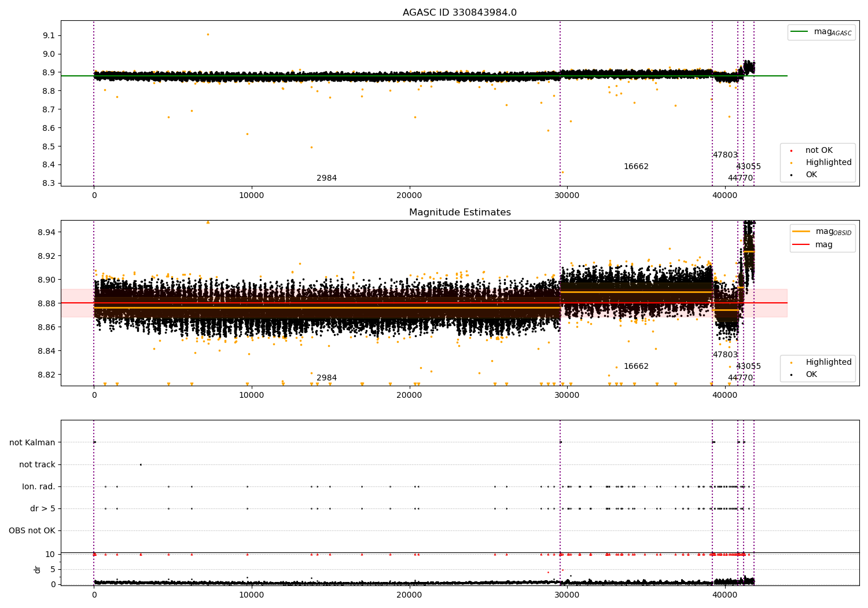Click the red 'mag' legend entry in middle plot

(801, 245)
